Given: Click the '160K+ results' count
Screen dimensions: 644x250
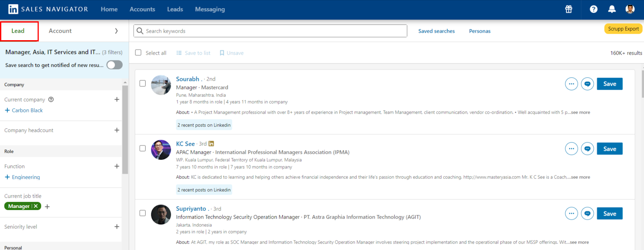Looking at the screenshot, I should click(x=626, y=53).
